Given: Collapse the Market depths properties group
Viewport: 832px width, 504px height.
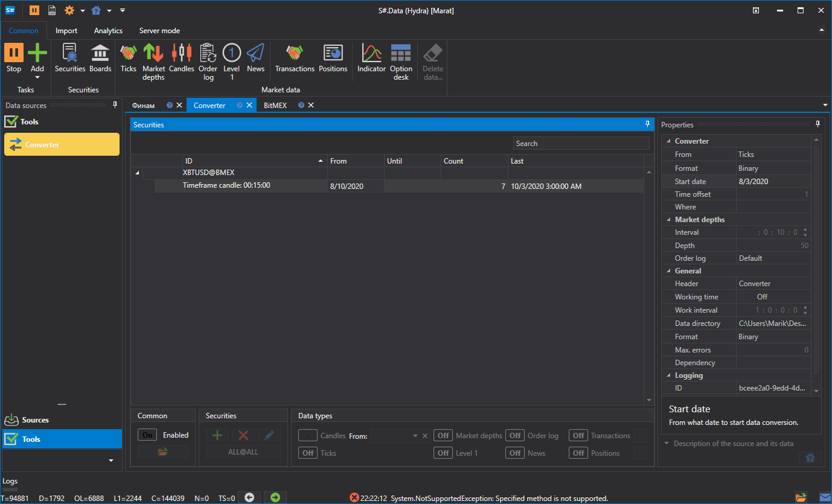Looking at the screenshot, I should coord(668,220).
